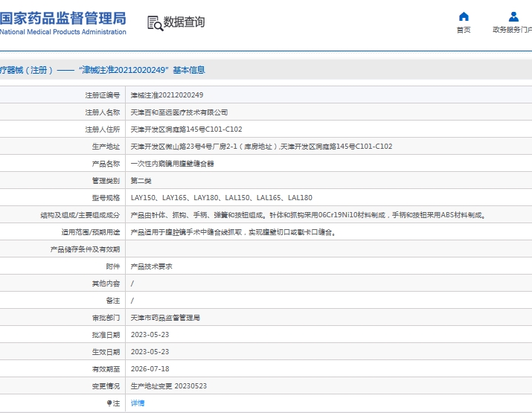Select the 津械注准20212020249 基本信息 heading
532x413 pixels.
pos(142,70)
